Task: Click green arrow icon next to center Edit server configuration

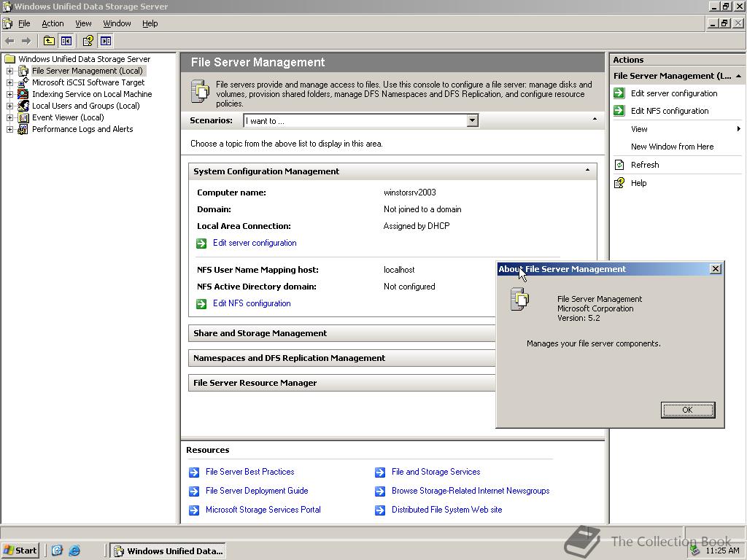Action: click(201, 244)
